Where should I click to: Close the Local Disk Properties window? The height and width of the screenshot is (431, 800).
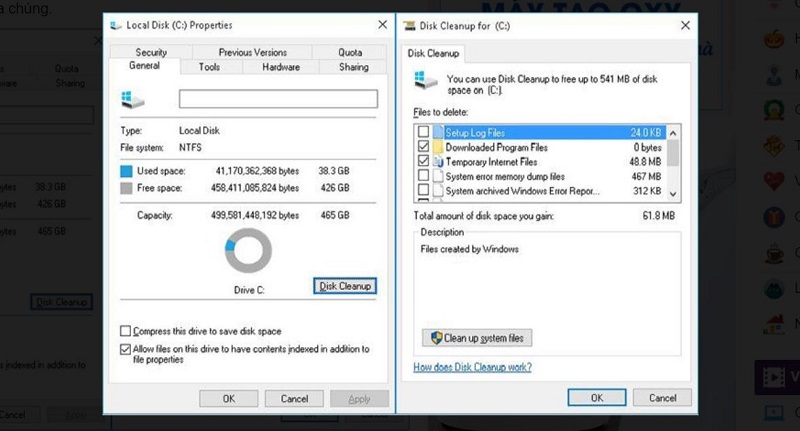pos(382,24)
